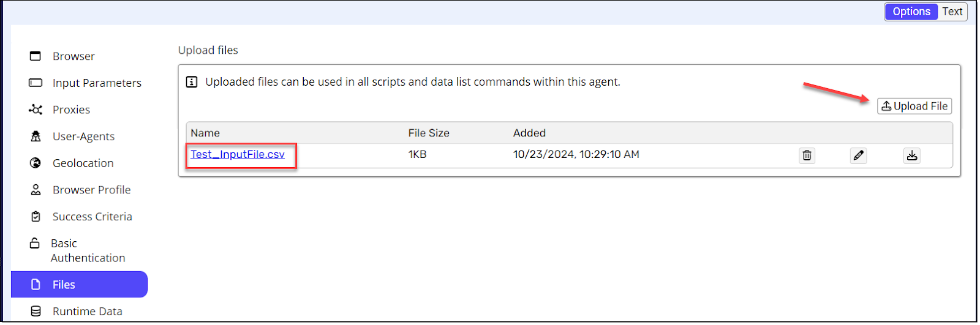Select the Files sidebar item
Screen dimensions: 980x325
click(x=80, y=285)
